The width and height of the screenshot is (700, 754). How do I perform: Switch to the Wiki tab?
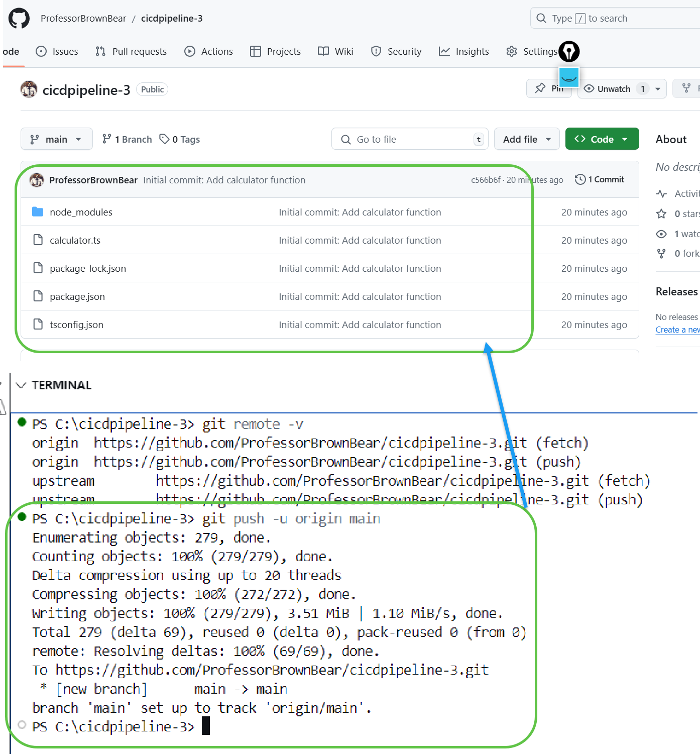click(x=336, y=51)
